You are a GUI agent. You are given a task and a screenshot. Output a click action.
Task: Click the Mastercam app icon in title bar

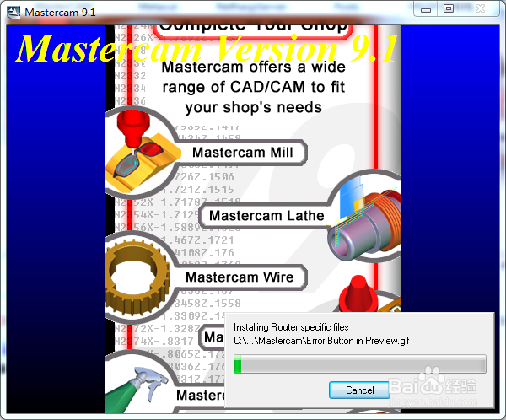[x=13, y=13]
